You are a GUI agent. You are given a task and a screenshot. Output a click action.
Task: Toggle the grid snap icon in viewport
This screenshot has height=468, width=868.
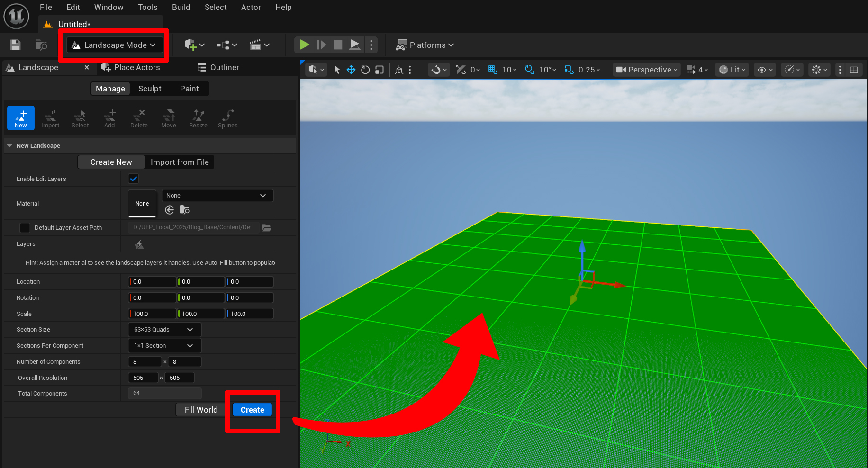(x=493, y=70)
